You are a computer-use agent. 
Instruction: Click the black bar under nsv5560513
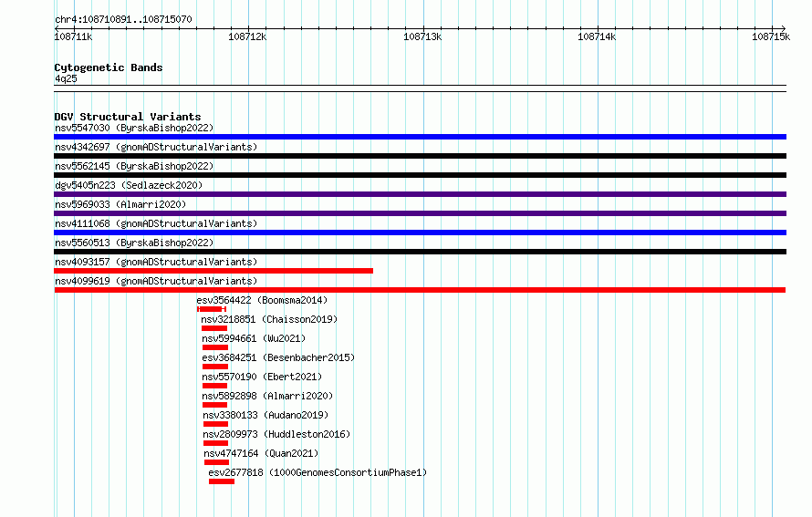coord(420,252)
